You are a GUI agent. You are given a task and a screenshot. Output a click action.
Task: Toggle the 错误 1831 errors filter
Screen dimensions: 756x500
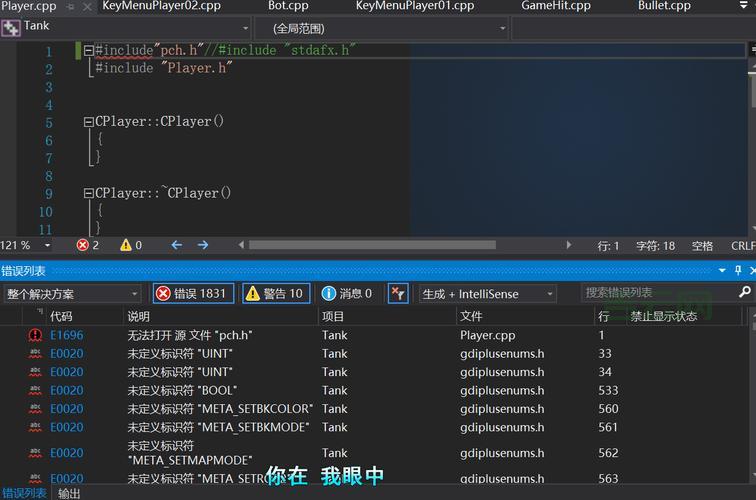(x=194, y=293)
